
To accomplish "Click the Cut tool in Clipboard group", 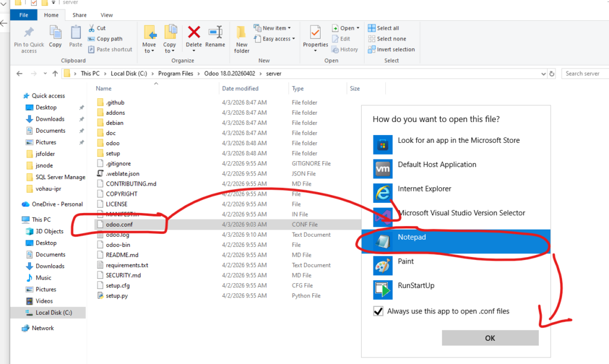I will click(97, 28).
